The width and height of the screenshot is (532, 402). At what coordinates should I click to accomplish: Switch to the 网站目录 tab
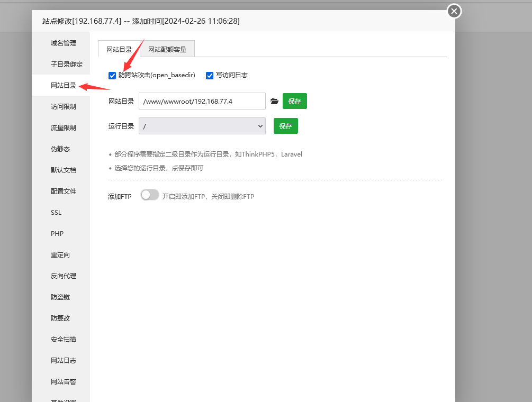pos(119,50)
